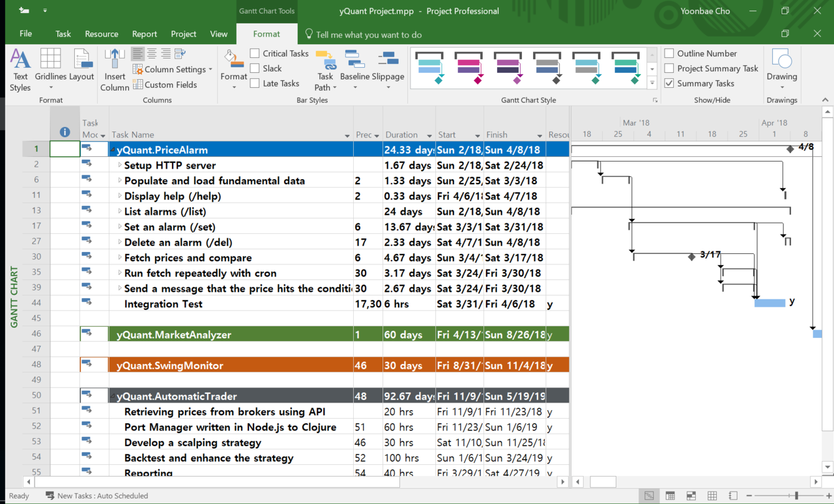
Task: Select the first light-blue Gantt chart style
Action: tap(429, 68)
